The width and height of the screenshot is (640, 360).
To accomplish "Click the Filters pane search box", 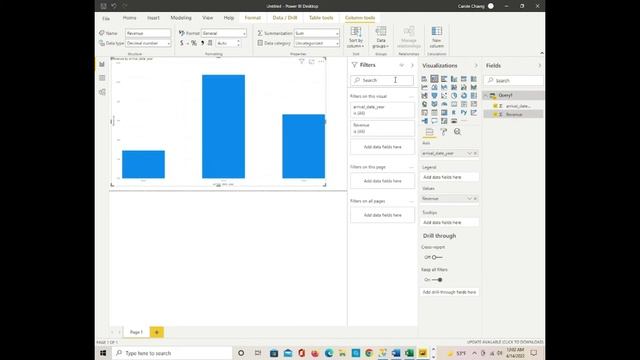I will click(x=382, y=80).
